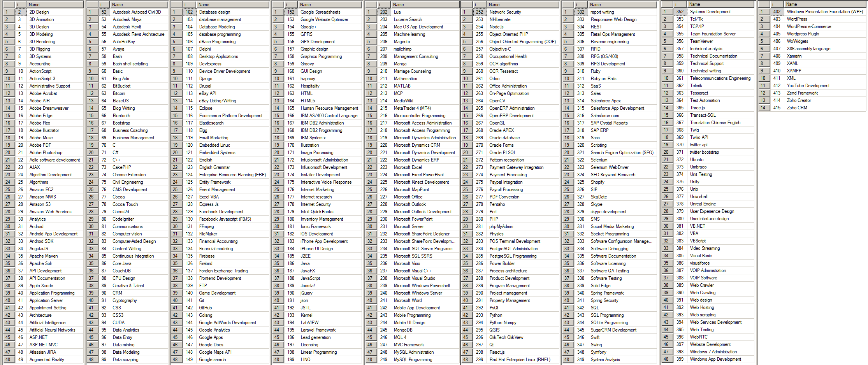
Task: Select the "MATLAB" cell
Action: point(425,86)
